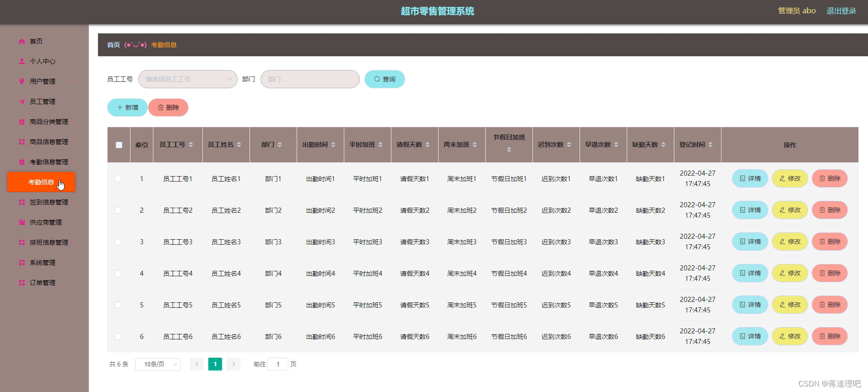Screen dimensions: 868x392
Task: Click the 部门 search input field
Action: [x=310, y=79]
